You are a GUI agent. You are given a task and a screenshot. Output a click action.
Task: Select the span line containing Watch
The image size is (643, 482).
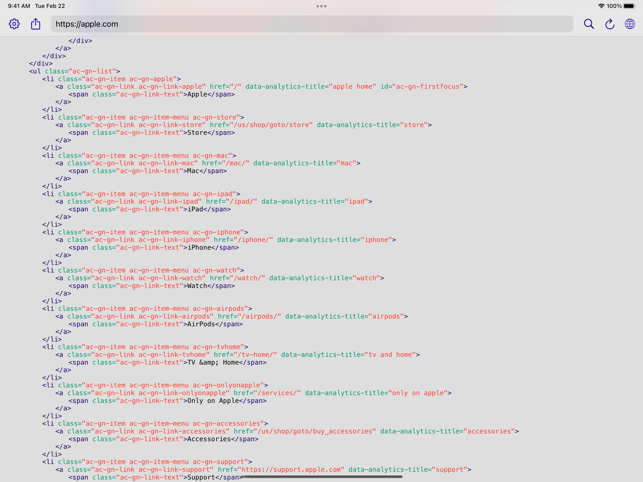click(x=152, y=286)
